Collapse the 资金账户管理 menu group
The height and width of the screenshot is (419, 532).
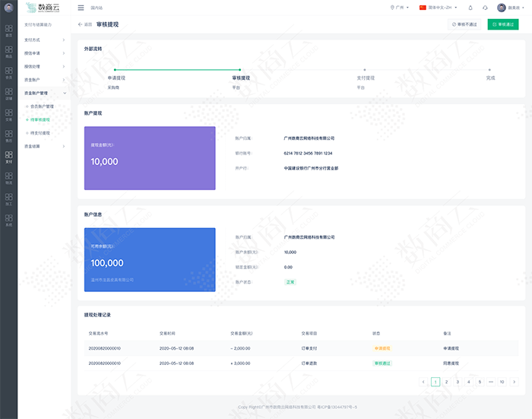44,93
